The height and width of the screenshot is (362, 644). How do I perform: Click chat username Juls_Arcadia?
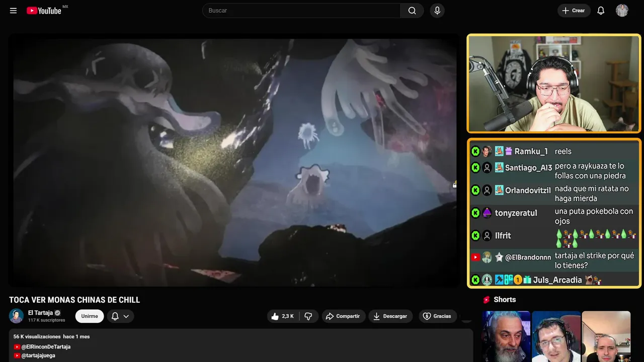point(557,280)
